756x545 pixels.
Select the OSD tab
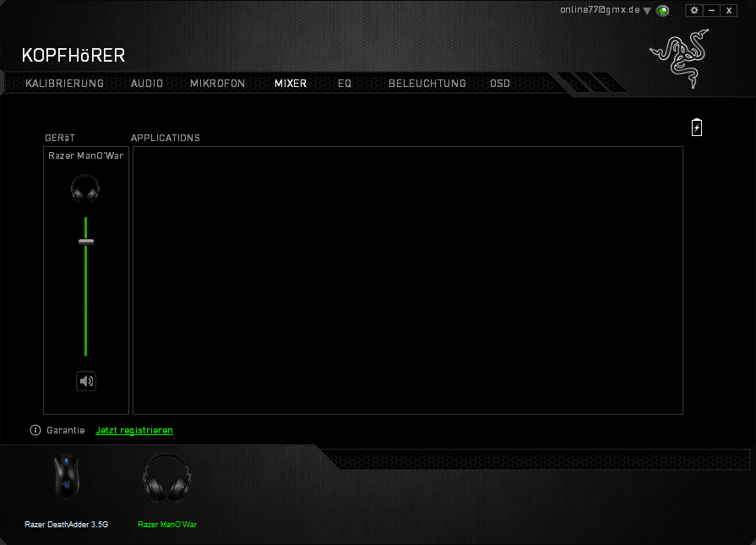coord(500,84)
